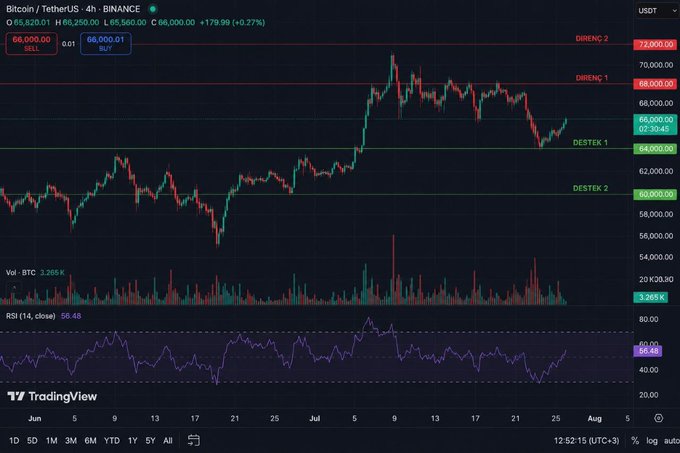
Task: Toggle the auto scale option
Action: [x=672, y=440]
